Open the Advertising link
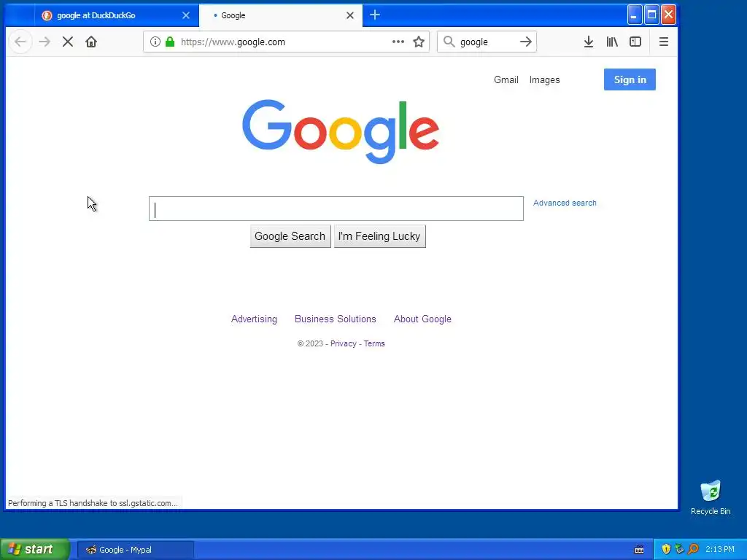Viewport: 747px width, 560px height. click(254, 319)
